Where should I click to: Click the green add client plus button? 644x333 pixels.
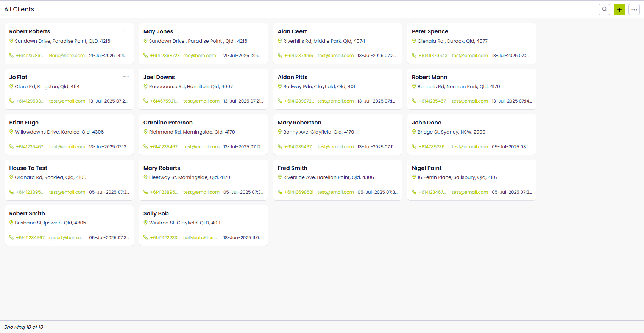619,9
